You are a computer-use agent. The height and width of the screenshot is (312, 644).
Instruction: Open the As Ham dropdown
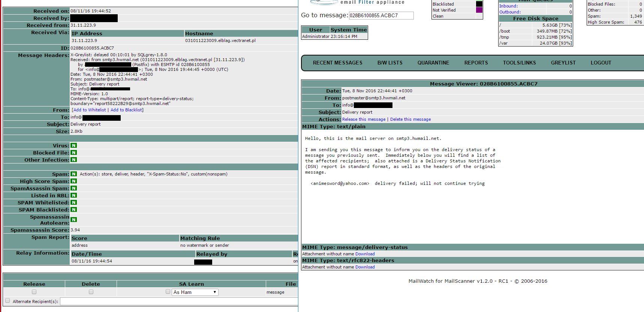[x=195, y=292]
